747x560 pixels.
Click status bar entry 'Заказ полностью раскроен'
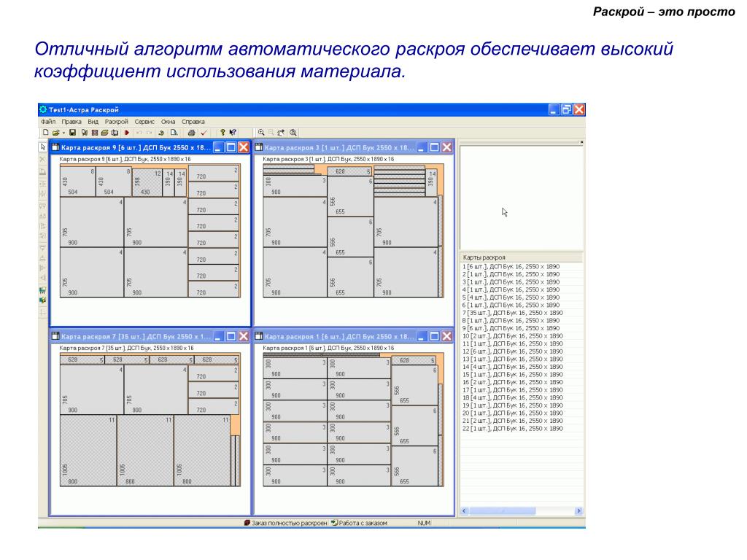point(285,523)
